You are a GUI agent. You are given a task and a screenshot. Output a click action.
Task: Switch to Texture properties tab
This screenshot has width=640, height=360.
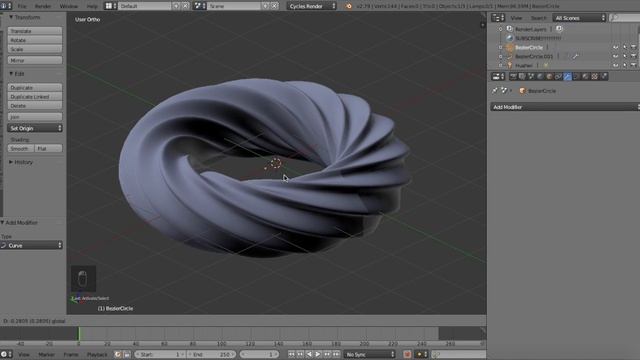(595, 76)
